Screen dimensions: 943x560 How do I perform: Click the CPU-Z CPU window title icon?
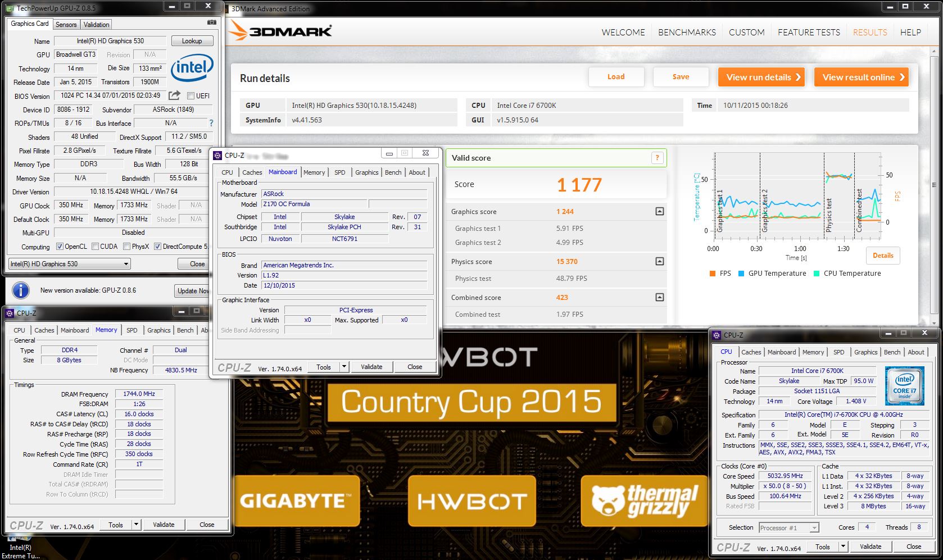(717, 335)
